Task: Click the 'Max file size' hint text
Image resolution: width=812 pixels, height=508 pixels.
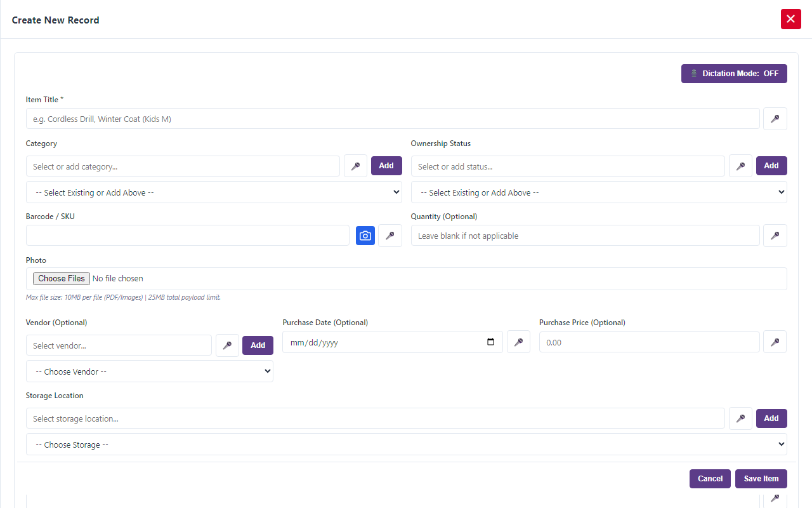Action: coord(123,297)
